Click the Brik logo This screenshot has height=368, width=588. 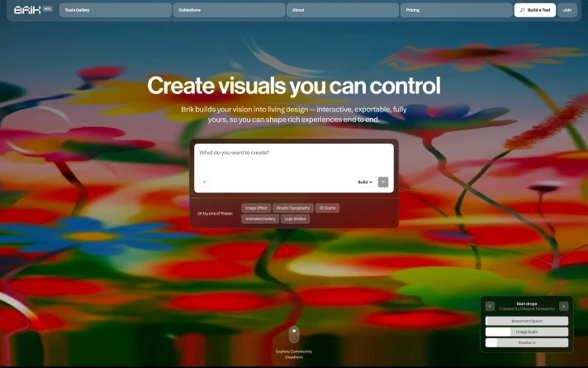[x=27, y=10]
